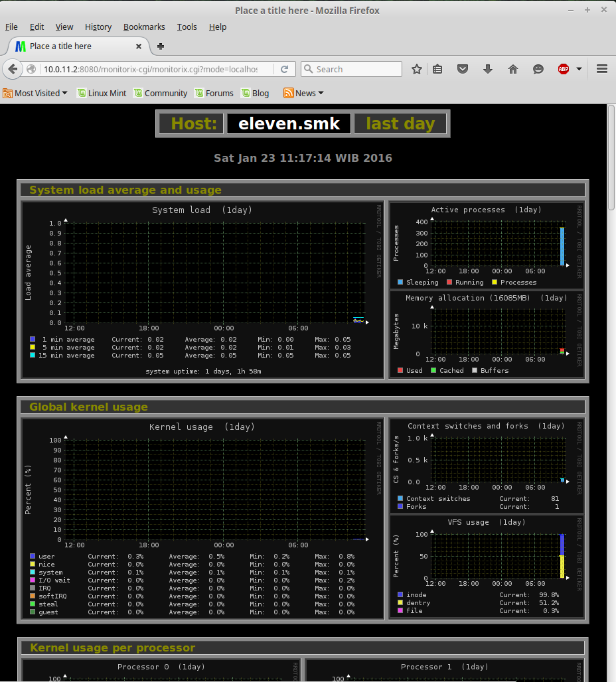Open the Linux Mint bookmark link
Screen dimensions: 616x682
(x=102, y=93)
